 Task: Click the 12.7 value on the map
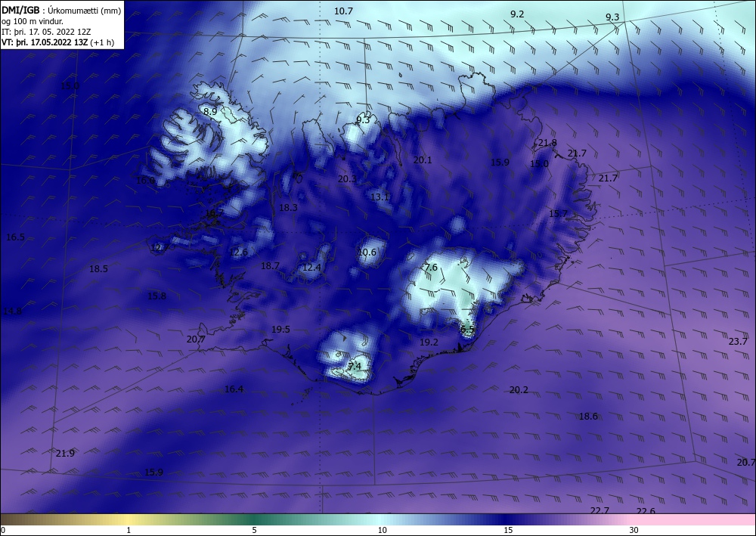[x=158, y=248]
